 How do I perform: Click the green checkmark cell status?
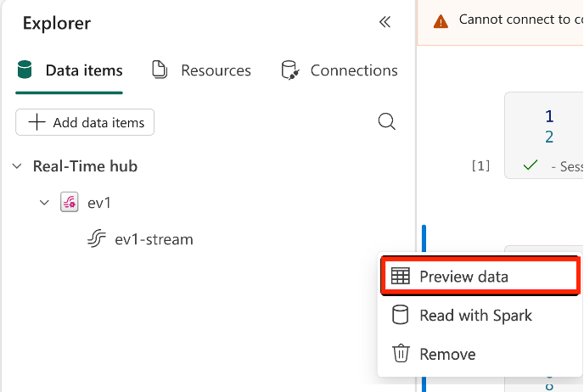pyautogui.click(x=531, y=166)
